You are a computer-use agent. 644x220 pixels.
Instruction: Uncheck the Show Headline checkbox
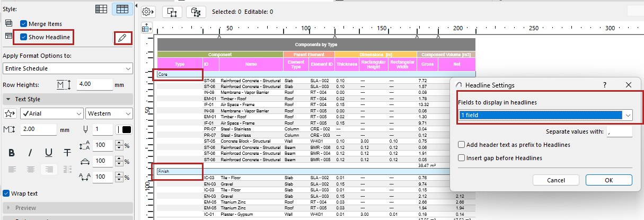(24, 37)
